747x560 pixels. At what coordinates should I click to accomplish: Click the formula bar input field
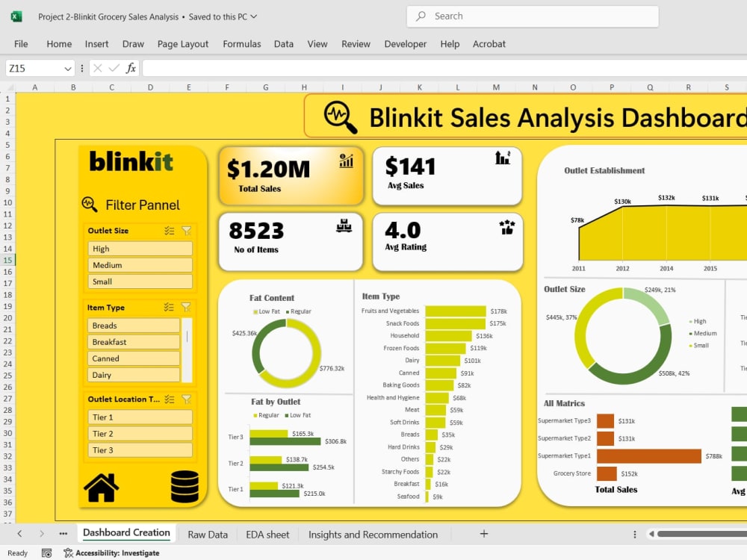[444, 68]
